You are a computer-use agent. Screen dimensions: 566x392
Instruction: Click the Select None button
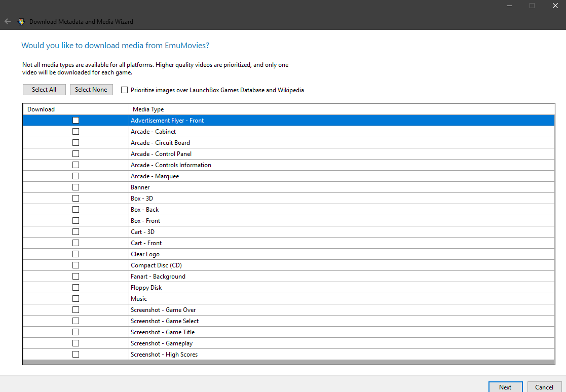click(x=91, y=90)
